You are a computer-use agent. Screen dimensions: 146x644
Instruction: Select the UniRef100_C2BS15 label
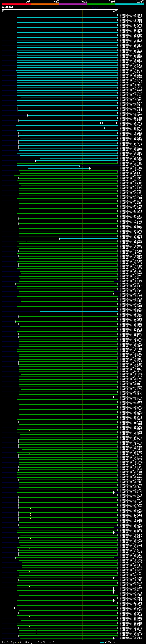tap(131, 533)
